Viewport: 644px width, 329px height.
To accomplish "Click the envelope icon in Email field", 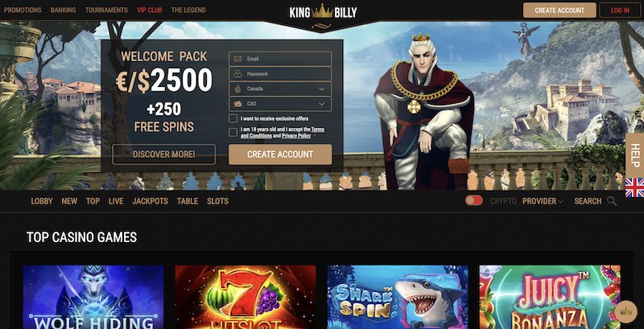I will coord(237,59).
